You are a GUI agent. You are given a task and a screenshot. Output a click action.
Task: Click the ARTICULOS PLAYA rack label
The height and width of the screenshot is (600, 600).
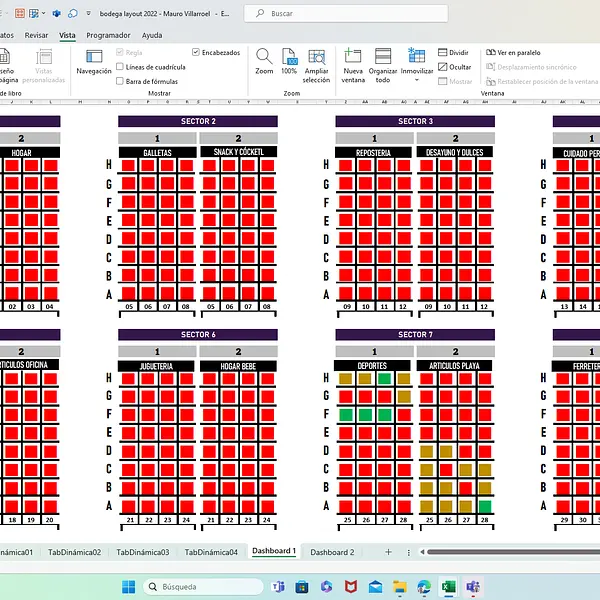click(454, 365)
